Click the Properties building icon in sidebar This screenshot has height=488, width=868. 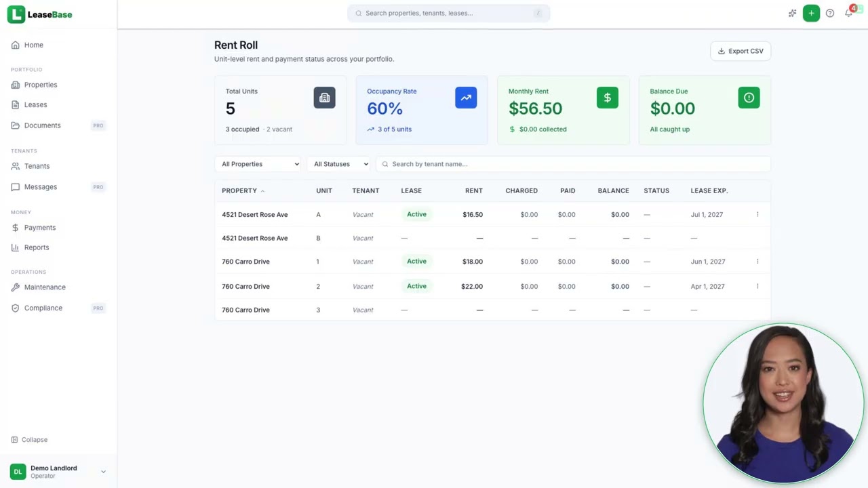15,85
